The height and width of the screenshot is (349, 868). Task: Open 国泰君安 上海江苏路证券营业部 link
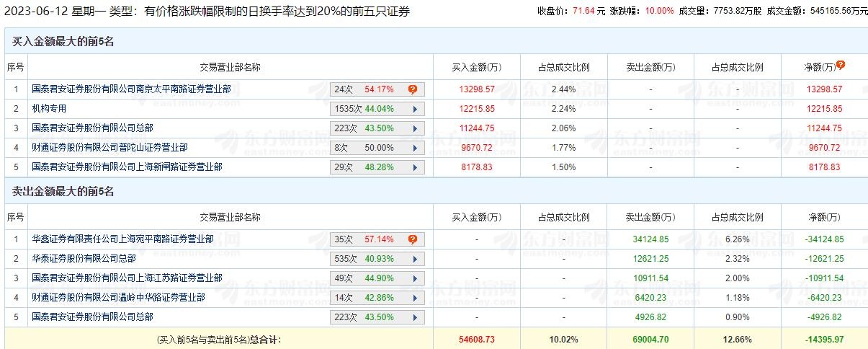[x=127, y=278]
